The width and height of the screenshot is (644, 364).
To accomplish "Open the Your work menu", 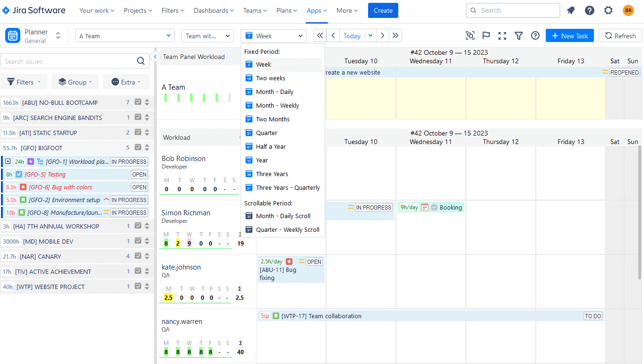I will point(97,10).
